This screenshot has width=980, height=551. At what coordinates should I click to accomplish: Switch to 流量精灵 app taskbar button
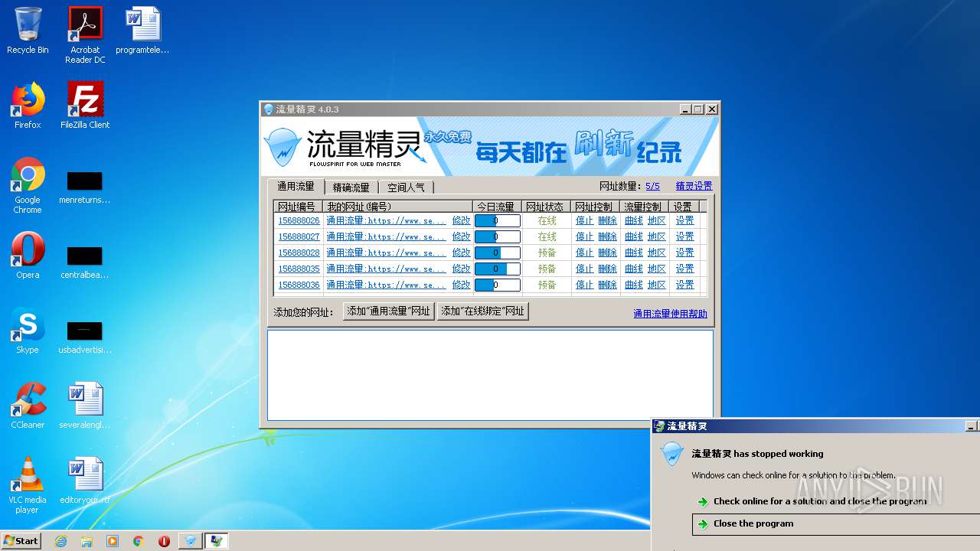pyautogui.click(x=191, y=541)
